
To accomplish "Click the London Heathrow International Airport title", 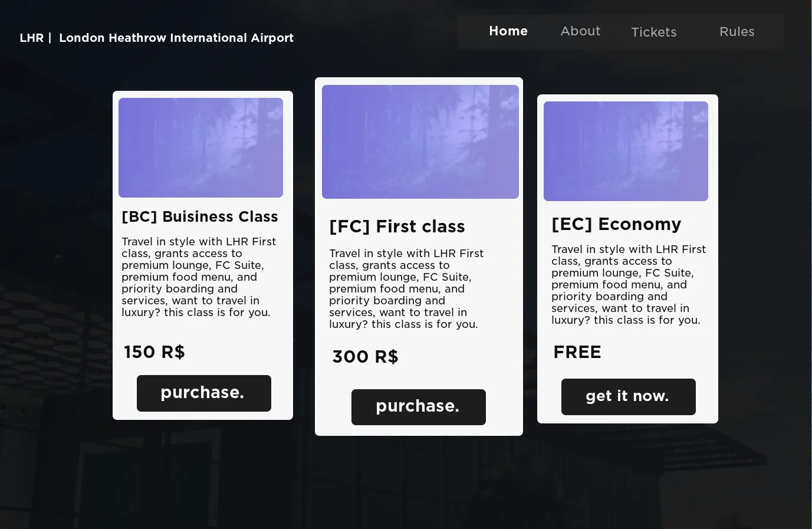I will (176, 38).
